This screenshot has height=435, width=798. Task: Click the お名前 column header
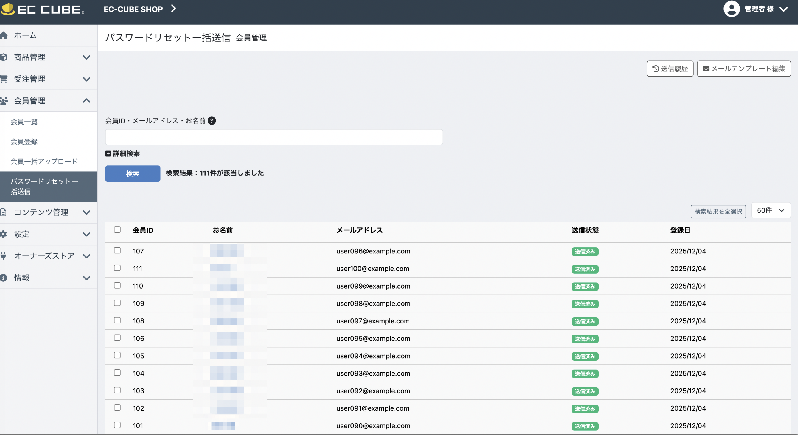[222, 230]
